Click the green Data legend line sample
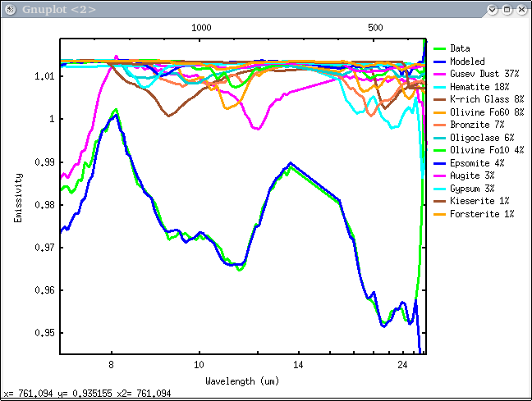Viewport: 532px width, 401px height. (x=440, y=49)
